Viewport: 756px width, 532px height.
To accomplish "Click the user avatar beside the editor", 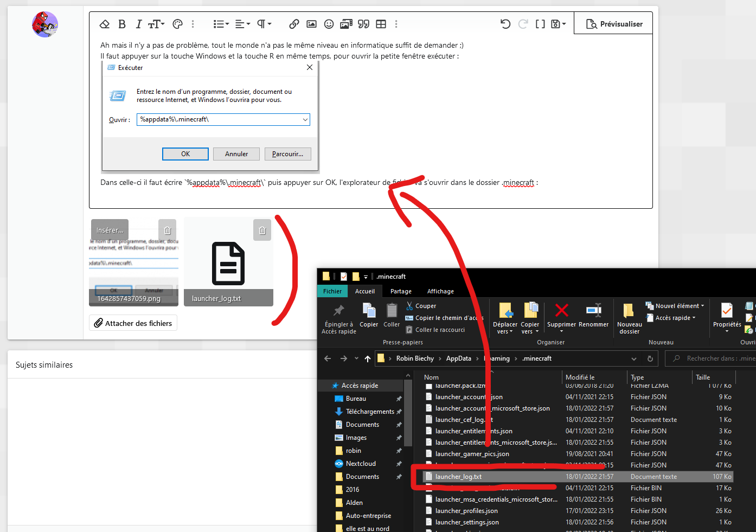I will [45, 24].
